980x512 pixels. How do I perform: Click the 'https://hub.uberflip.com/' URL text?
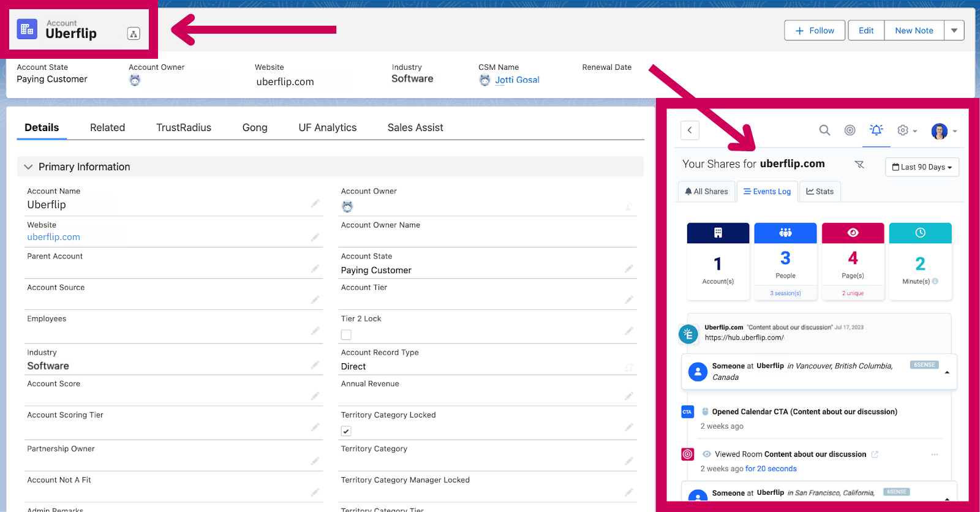tap(744, 338)
